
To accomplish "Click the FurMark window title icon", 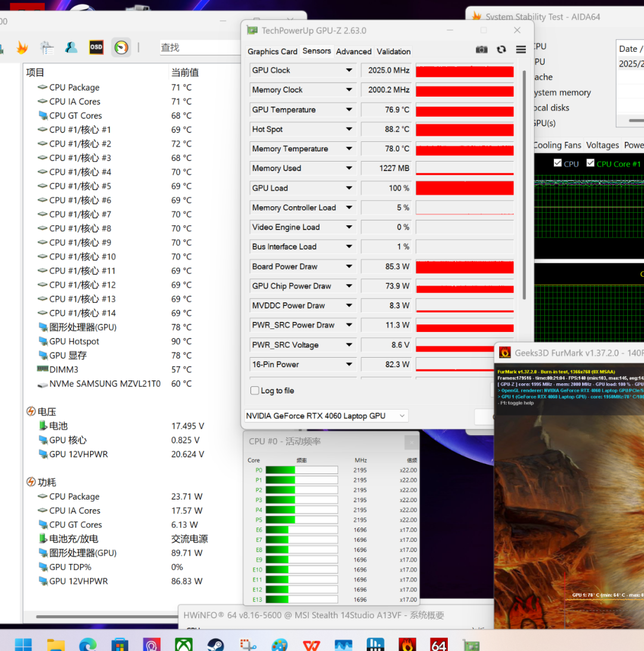I will point(504,352).
